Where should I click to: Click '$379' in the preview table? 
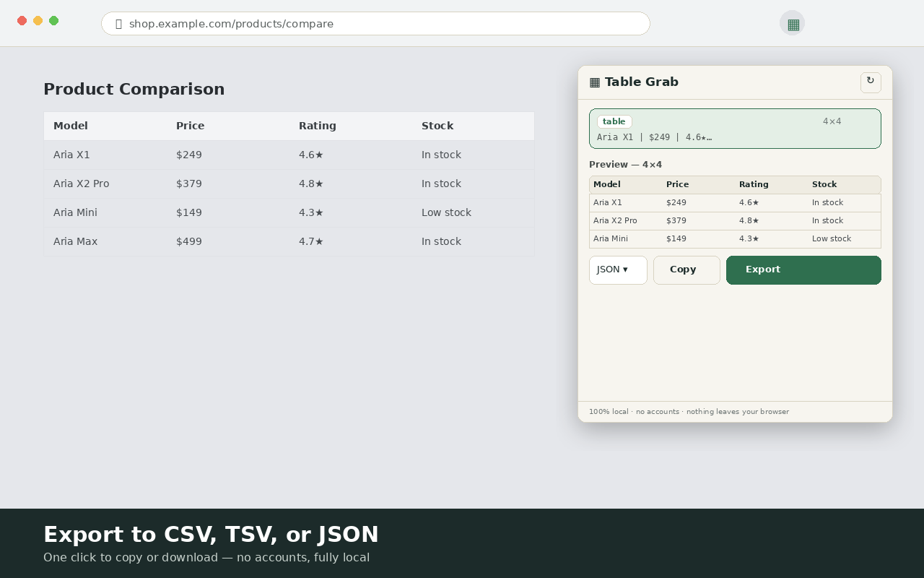tap(676, 221)
